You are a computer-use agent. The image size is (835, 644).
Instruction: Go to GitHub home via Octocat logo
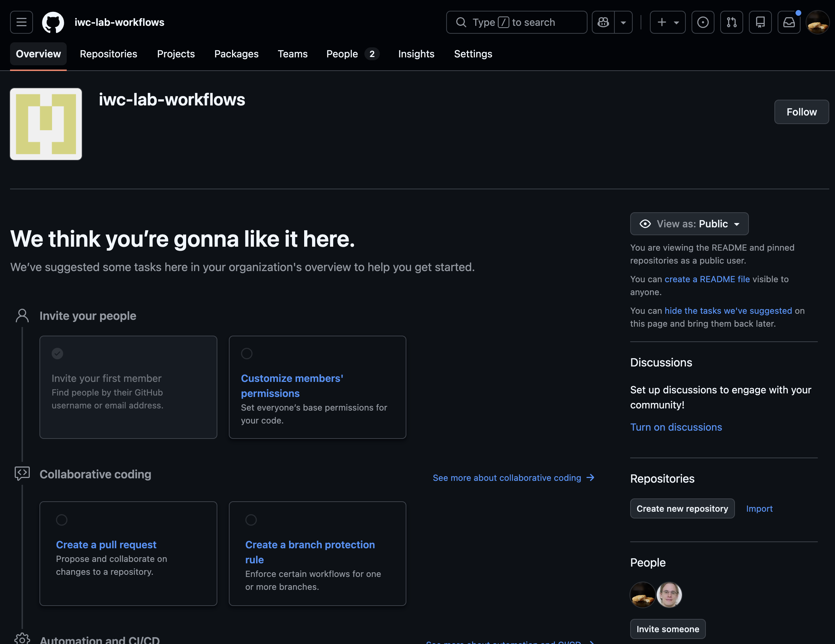point(53,22)
